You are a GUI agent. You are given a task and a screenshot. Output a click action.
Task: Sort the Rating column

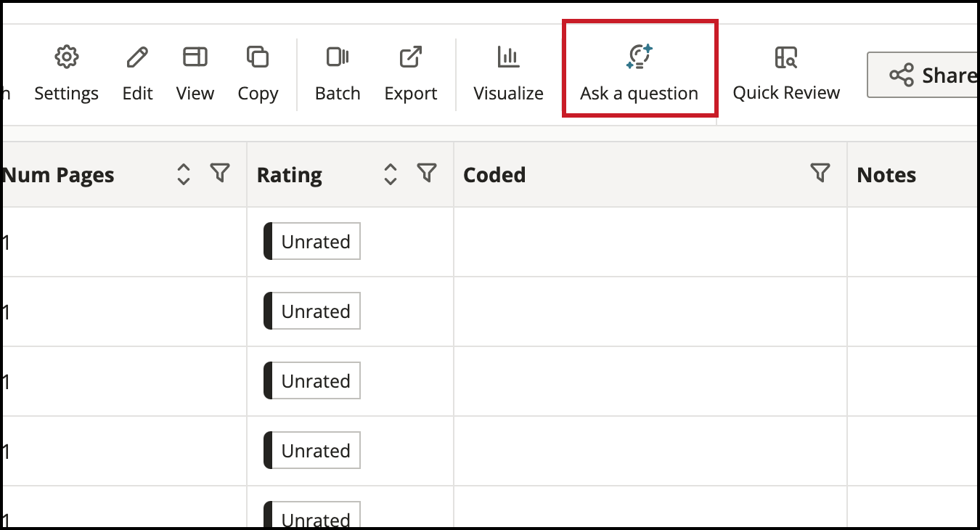[x=391, y=174]
